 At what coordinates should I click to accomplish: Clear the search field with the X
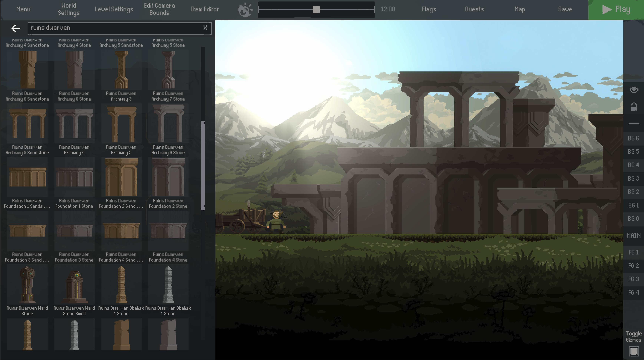point(205,28)
